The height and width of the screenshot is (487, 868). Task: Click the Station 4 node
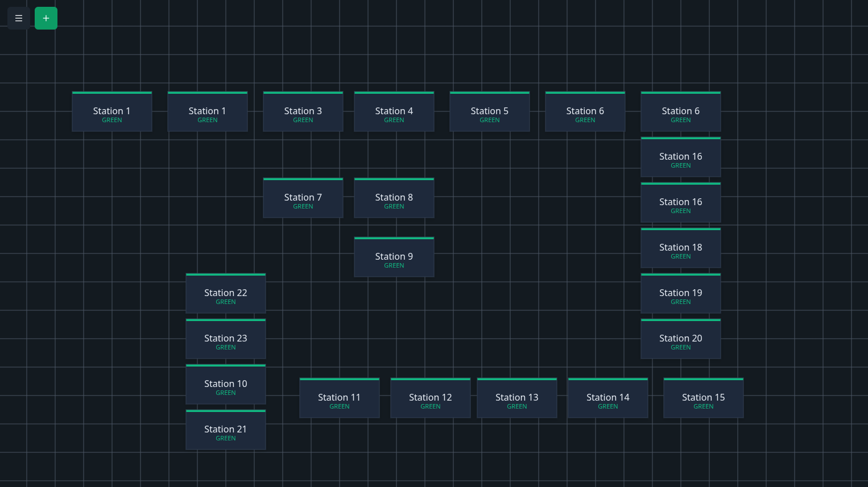click(x=394, y=111)
